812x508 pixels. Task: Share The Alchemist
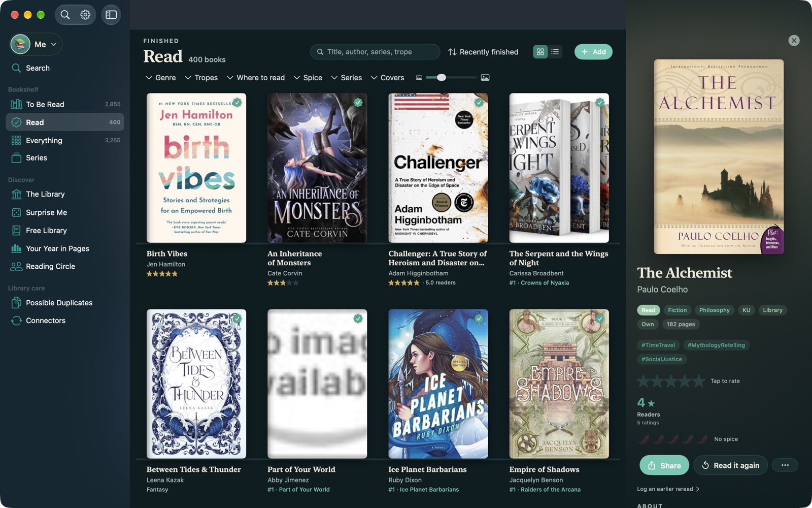664,465
